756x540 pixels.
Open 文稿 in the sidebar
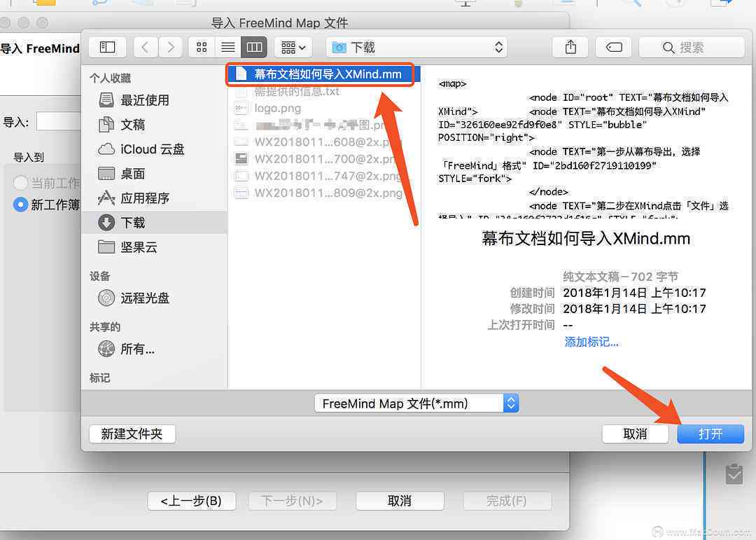[x=154, y=125]
